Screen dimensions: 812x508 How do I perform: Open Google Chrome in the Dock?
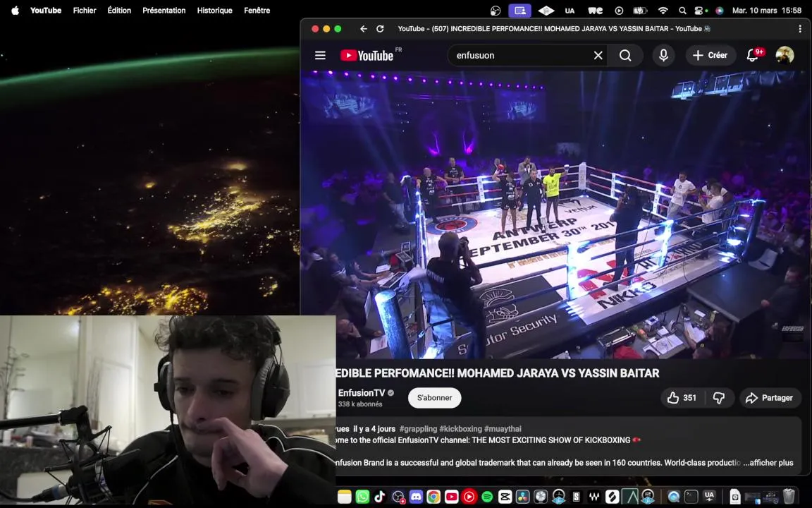433,497
